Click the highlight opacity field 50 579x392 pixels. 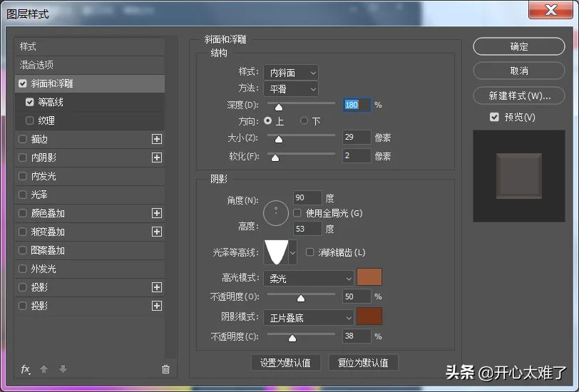tap(357, 296)
